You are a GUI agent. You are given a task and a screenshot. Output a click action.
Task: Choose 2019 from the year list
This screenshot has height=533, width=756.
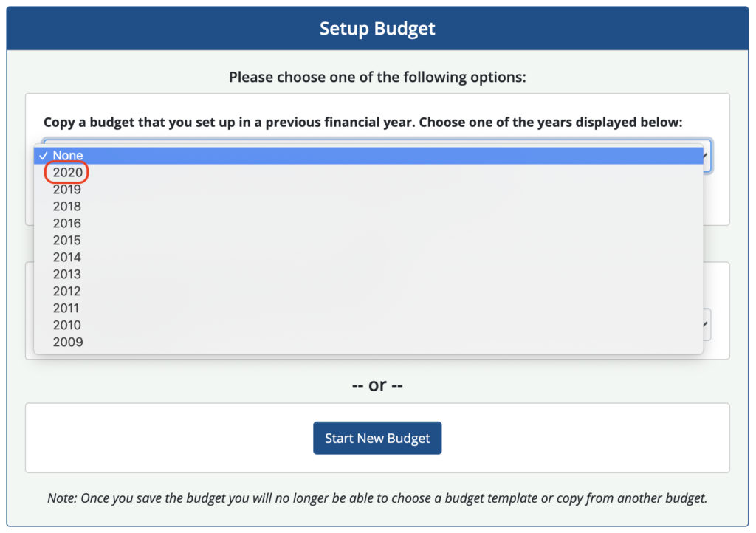click(368, 190)
